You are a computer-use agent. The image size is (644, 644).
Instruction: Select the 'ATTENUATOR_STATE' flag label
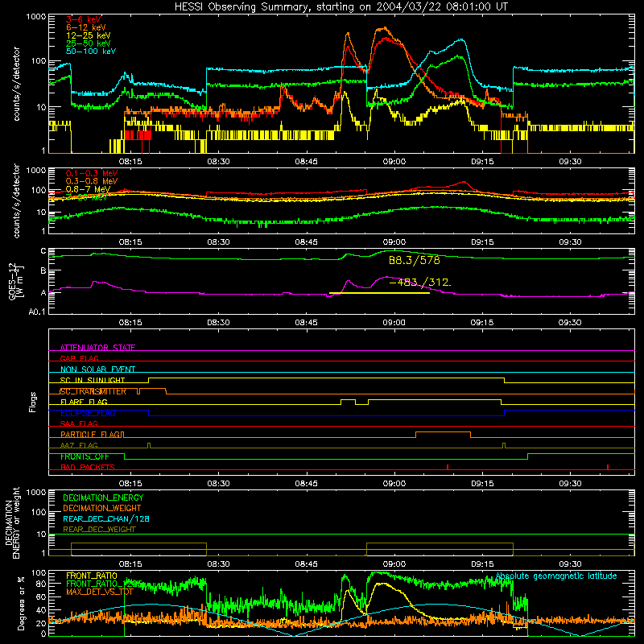click(97, 348)
